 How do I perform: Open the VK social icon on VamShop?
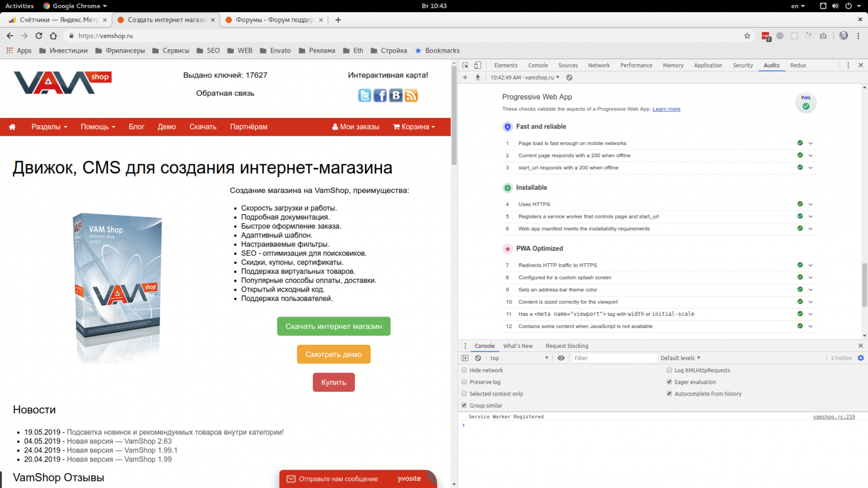point(396,95)
